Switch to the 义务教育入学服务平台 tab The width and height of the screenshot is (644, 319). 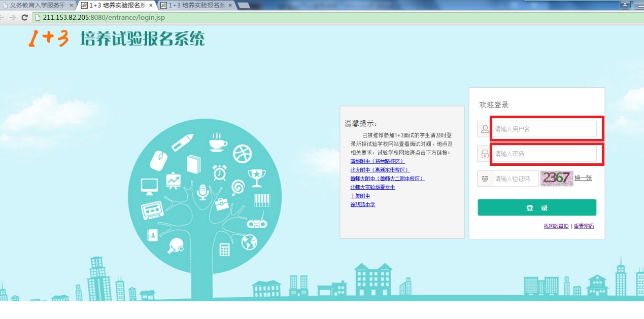coord(37,6)
